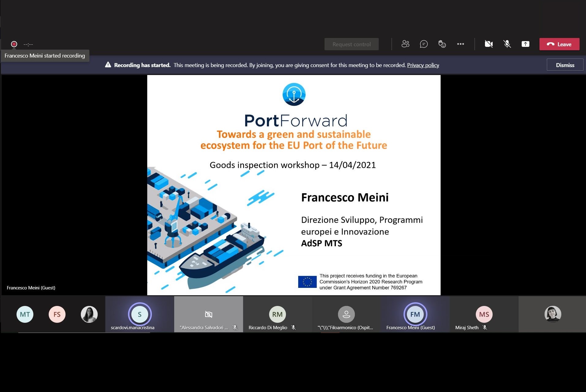Click the warning icon in recording banner
The width and height of the screenshot is (586, 392).
(x=108, y=65)
